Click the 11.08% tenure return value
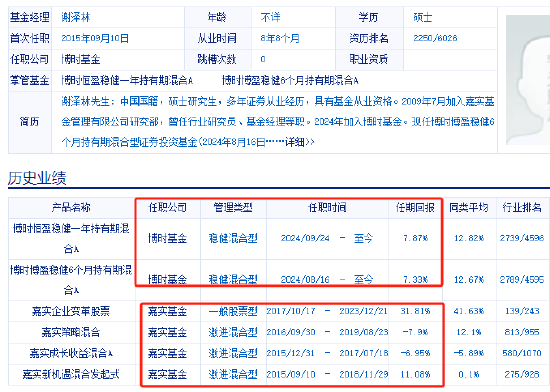 point(415,374)
